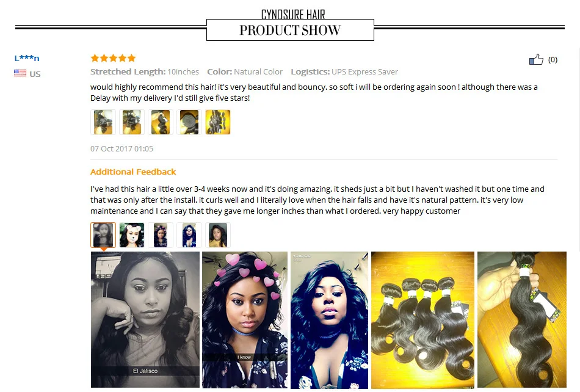Image resolution: width=580 pixels, height=392 pixels.
Task: Select the highlighted first additional feedback thumbnail
Action: 103,235
